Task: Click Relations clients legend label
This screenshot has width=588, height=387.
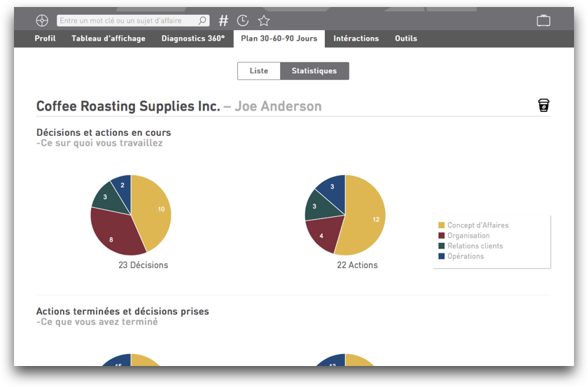Action: [475, 246]
